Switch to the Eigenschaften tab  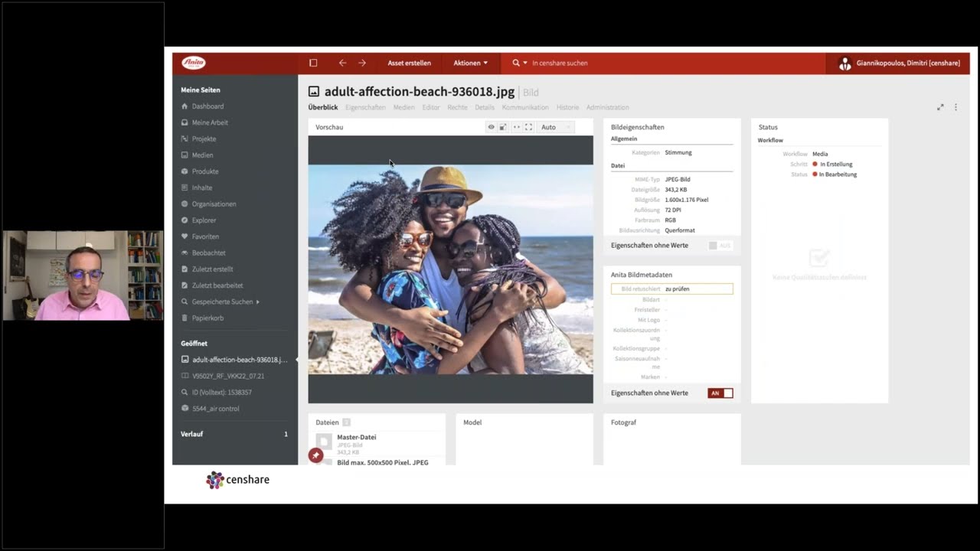(x=365, y=107)
